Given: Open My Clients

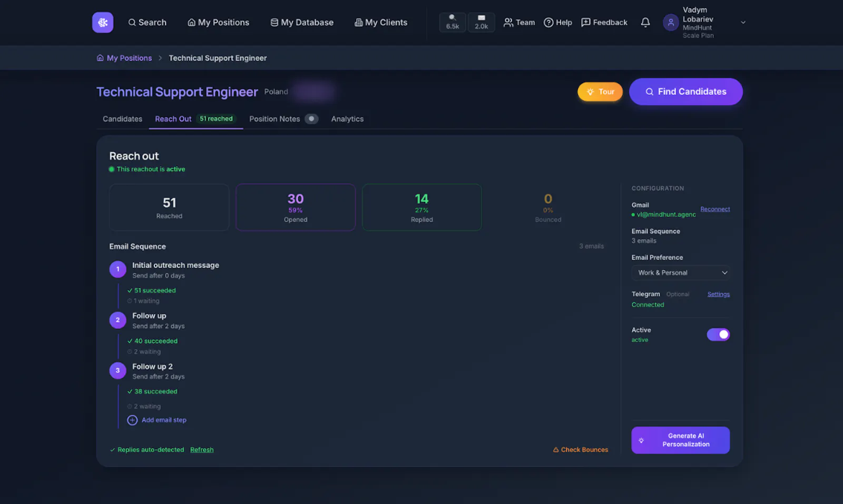Looking at the screenshot, I should click(x=381, y=23).
